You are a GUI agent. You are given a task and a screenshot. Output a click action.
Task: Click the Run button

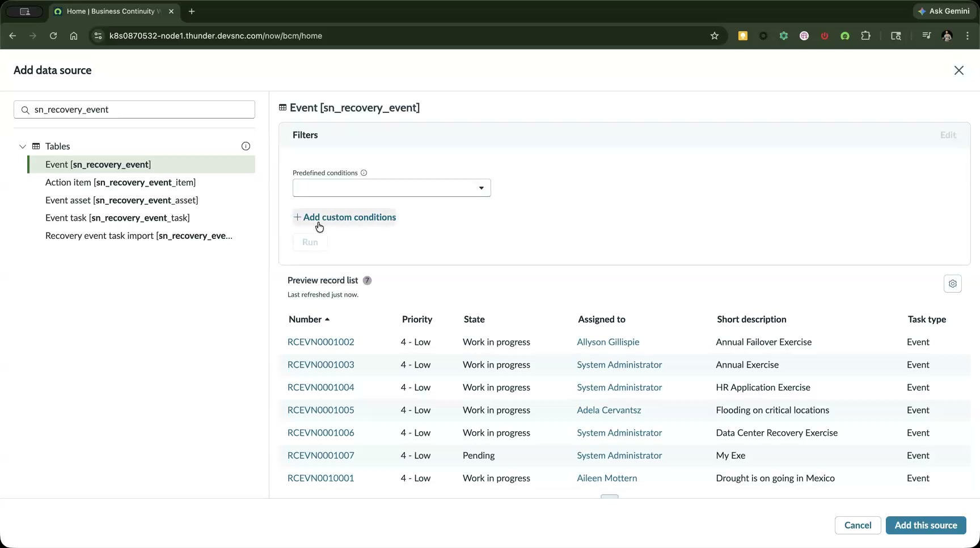pos(310,242)
